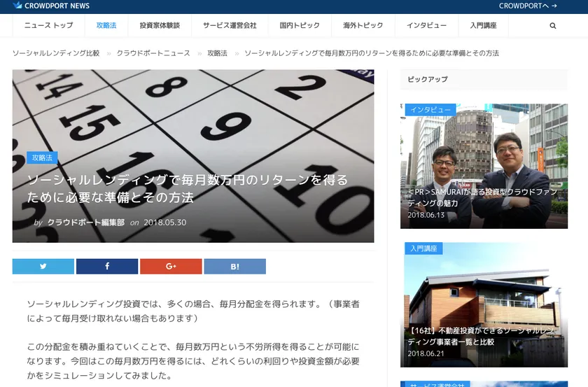Click paragraph starting ソーシャルレンディング投資では
This screenshot has width=588, height=387.
(x=193, y=311)
